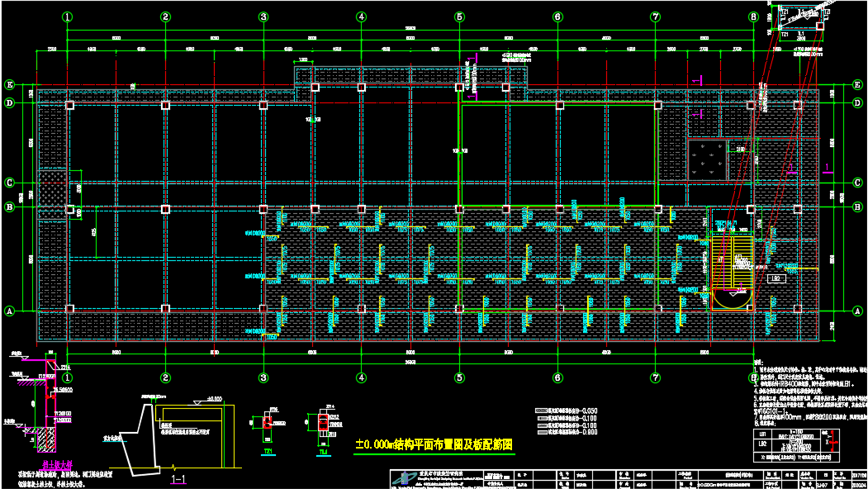Select the inset stair detail beside top bubble 8
868x489 pixels.
point(800,22)
